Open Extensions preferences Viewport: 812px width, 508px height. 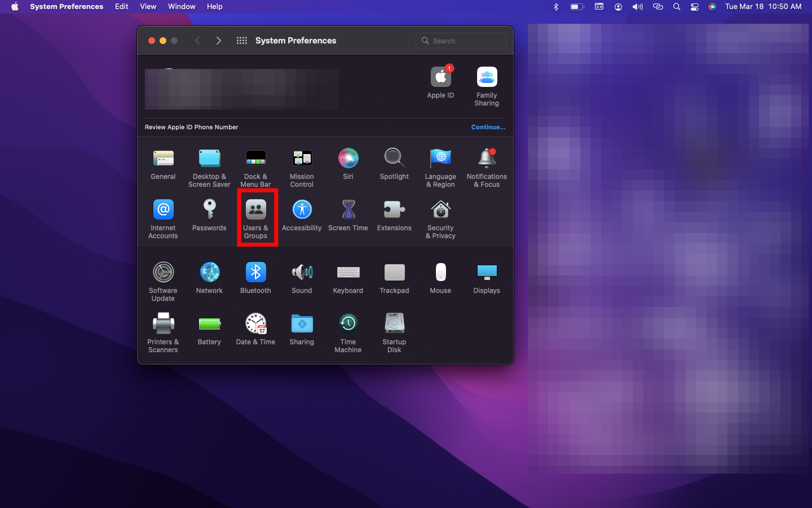[x=394, y=216]
